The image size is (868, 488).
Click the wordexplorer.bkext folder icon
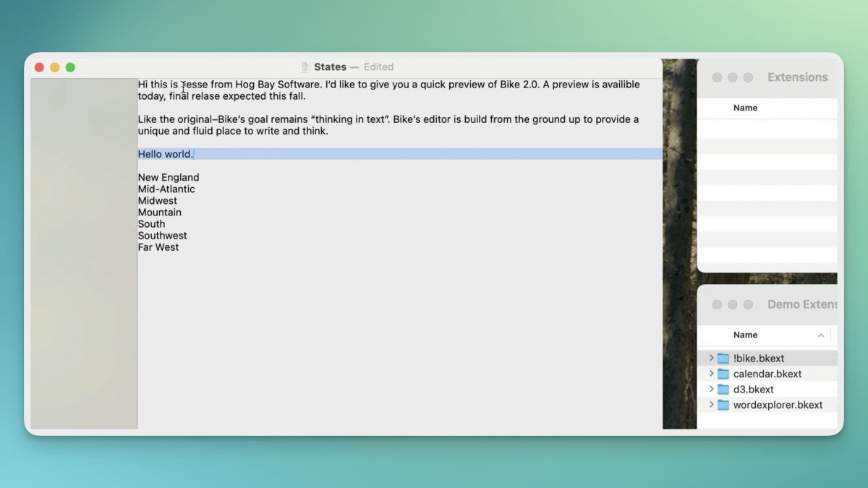[724, 405]
